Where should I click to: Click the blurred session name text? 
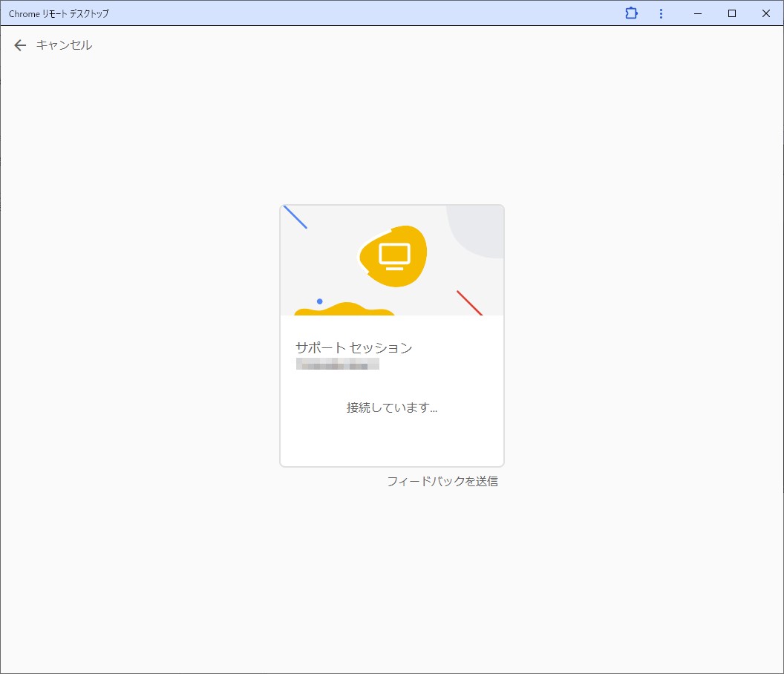338,364
